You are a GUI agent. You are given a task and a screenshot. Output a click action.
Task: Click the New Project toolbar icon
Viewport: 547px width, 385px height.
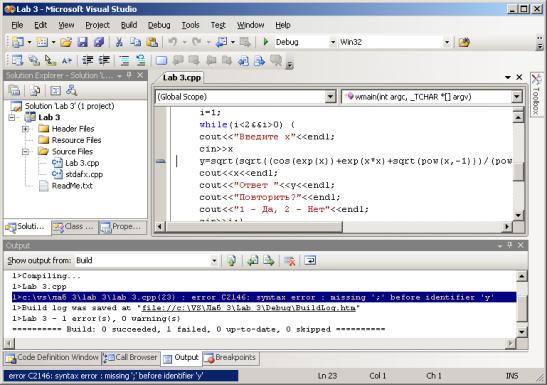17,42
